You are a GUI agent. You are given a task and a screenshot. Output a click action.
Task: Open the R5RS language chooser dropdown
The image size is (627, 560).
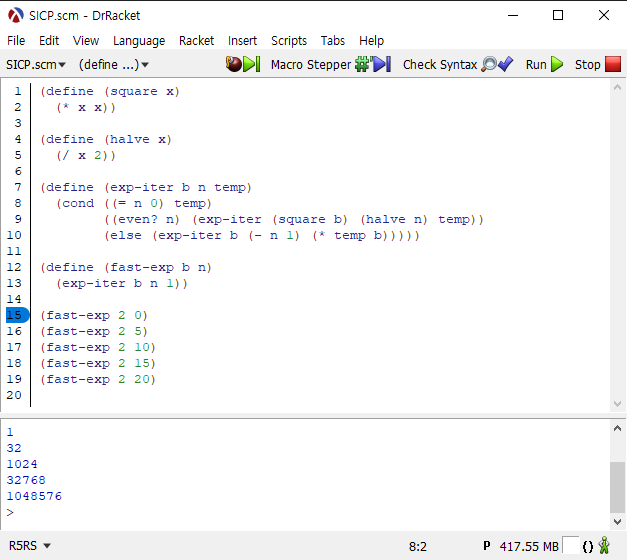coord(29,546)
